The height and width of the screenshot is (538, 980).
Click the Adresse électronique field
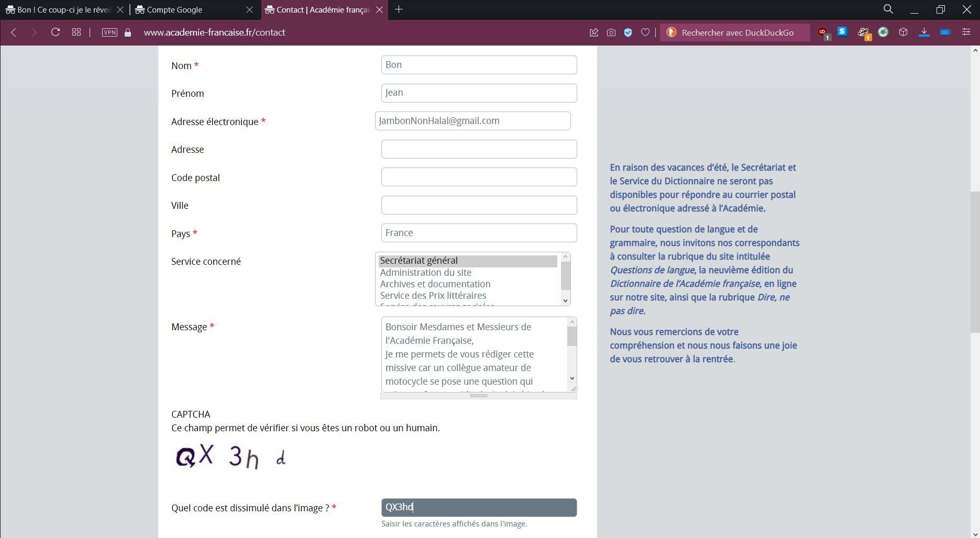pos(472,121)
